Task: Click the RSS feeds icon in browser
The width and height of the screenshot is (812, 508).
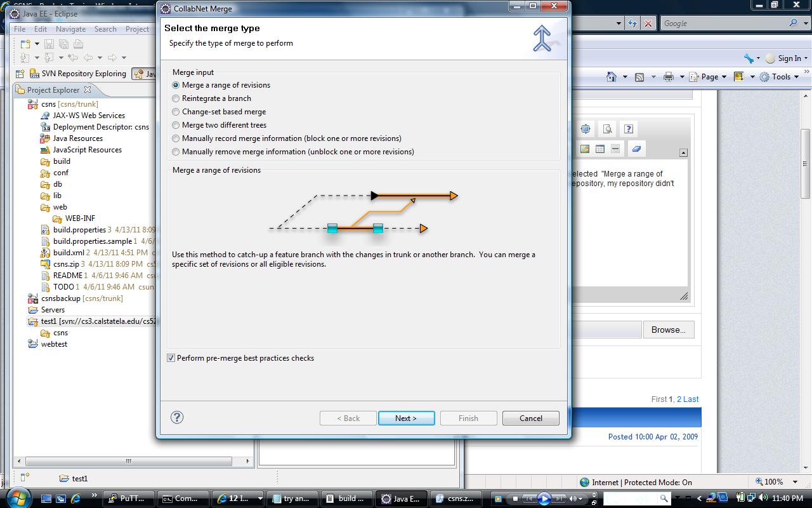Action: pos(639,77)
